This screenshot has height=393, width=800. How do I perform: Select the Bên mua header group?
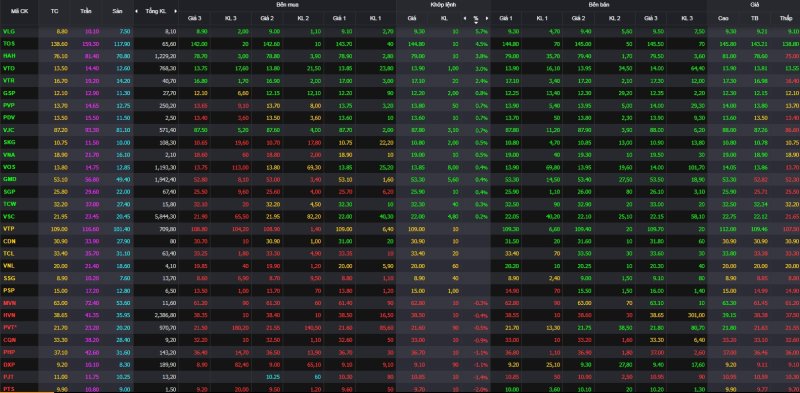[x=287, y=4]
